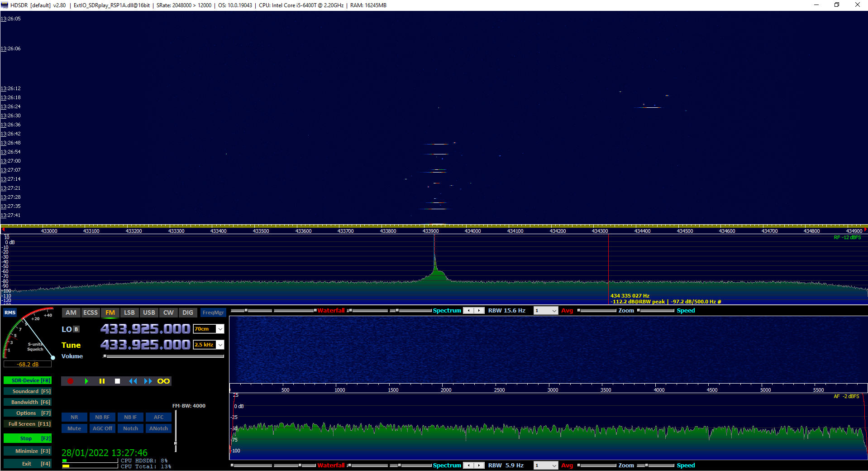Image resolution: width=868 pixels, height=471 pixels.
Task: Click the FM-BW vertical slider
Action: [176, 431]
